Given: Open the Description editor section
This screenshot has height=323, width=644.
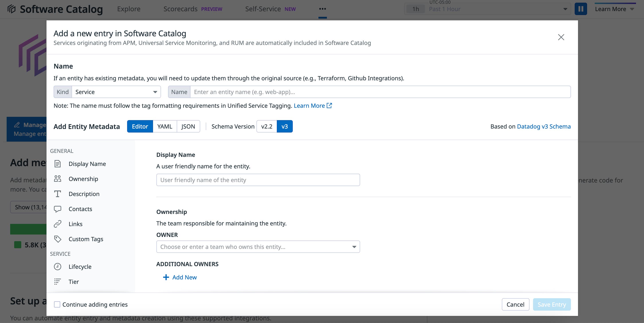Looking at the screenshot, I should (x=84, y=194).
